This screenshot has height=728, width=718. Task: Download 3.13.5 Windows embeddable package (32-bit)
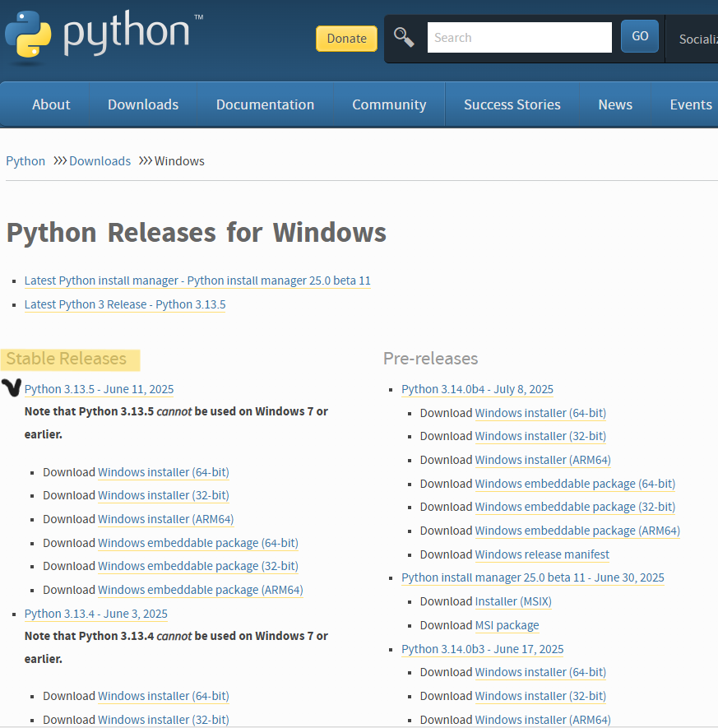point(198,566)
